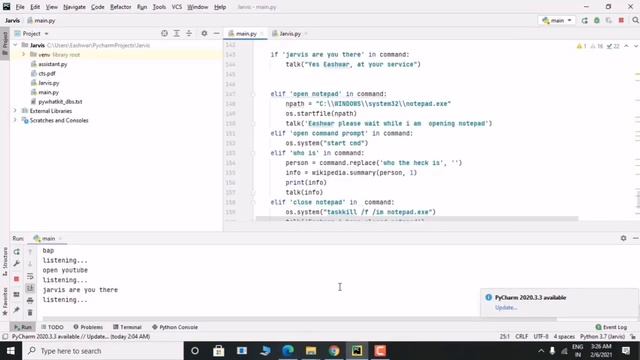Change the CRLF line separator in the status bar
This screenshot has width=640, height=360.
(x=521, y=337)
